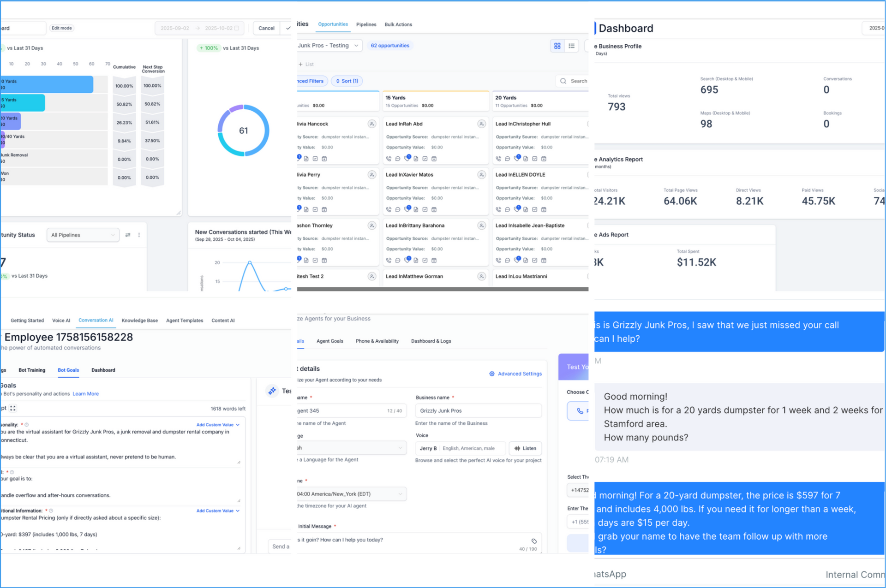This screenshot has width=886, height=588.
Task: Click assign-user icon on Lead InBrittany Barahona
Action: (481, 226)
